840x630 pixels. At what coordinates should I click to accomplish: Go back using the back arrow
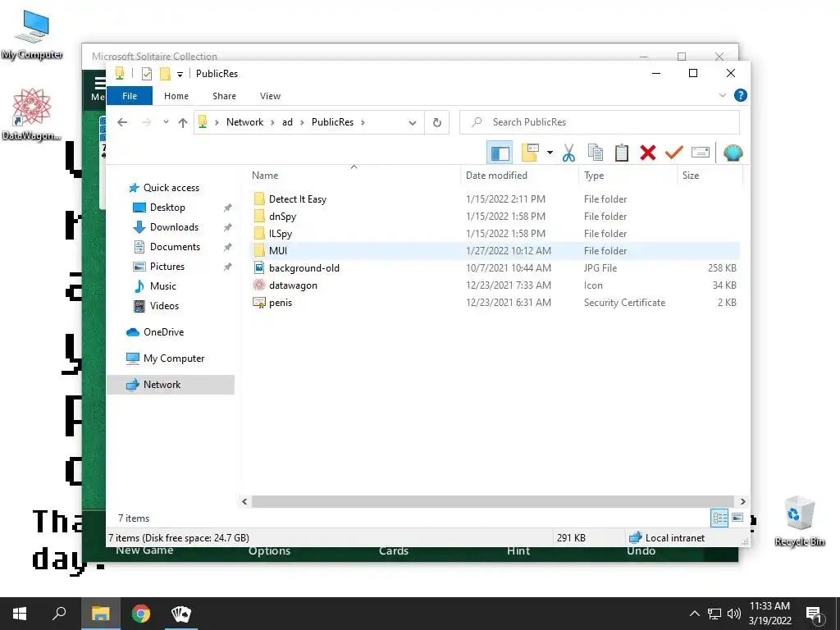[122, 122]
